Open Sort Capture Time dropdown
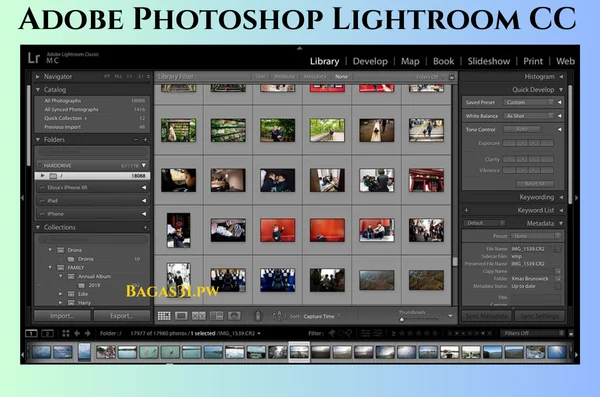This screenshot has width=600, height=397. click(321, 316)
